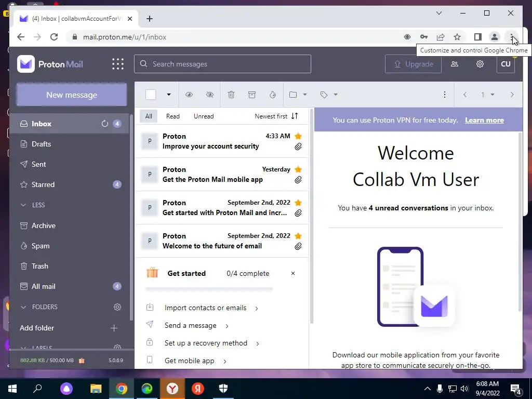Open the Drafts folder
Image resolution: width=532 pixels, height=399 pixels.
(70, 144)
